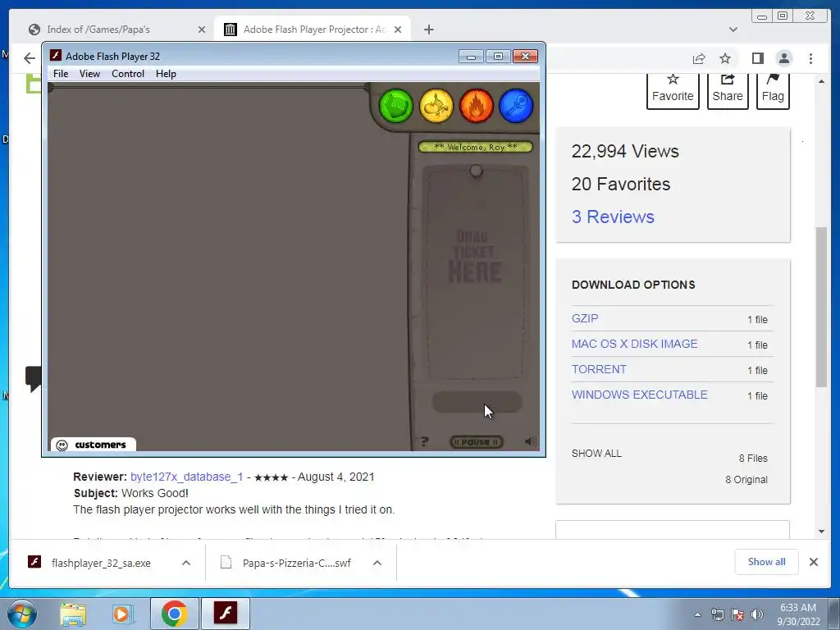Open the Chrome tab search dropdown
Viewport: 840px width, 630px height.
[x=733, y=30]
